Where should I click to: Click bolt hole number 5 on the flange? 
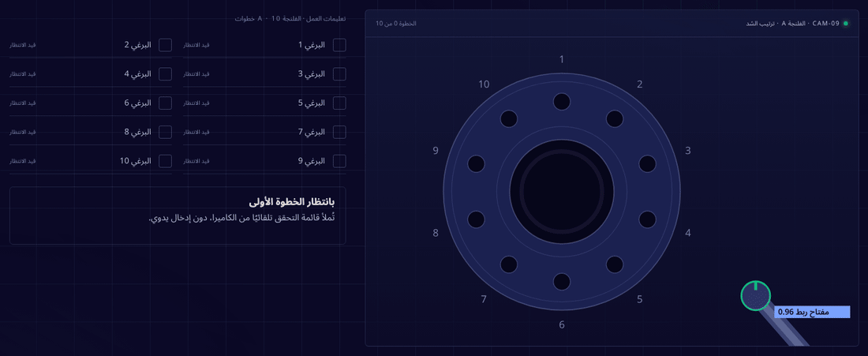(615, 264)
